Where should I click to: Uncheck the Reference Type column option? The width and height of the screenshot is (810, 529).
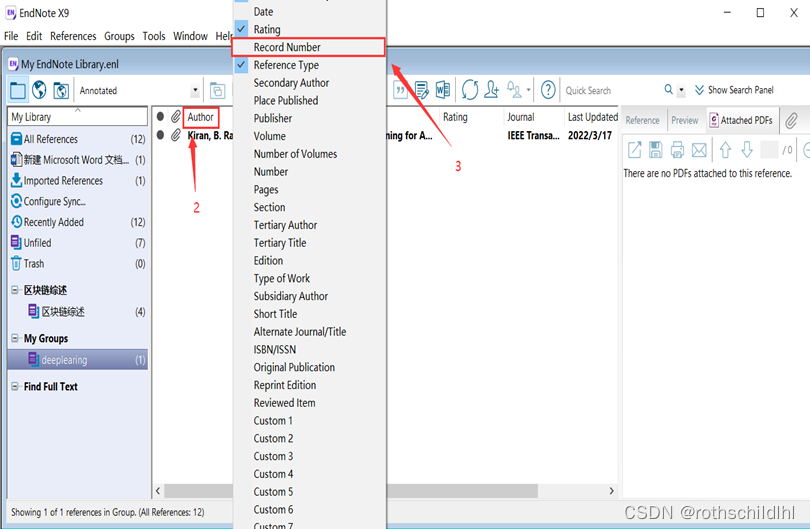(x=309, y=65)
